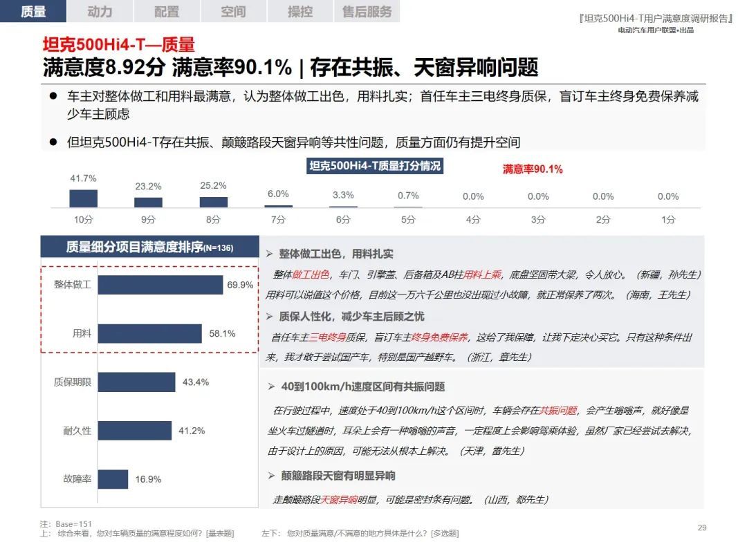Screen dimensions: 747x560
Task: Click the footnote starting 左下: 您对质量满意/不满意
Action: click(360, 533)
